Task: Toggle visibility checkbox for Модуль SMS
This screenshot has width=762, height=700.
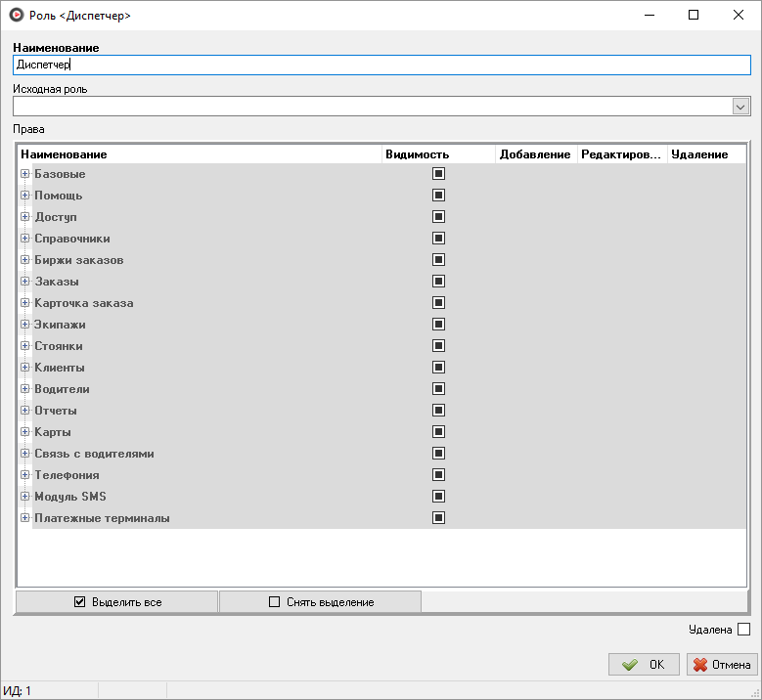Action: click(x=438, y=497)
